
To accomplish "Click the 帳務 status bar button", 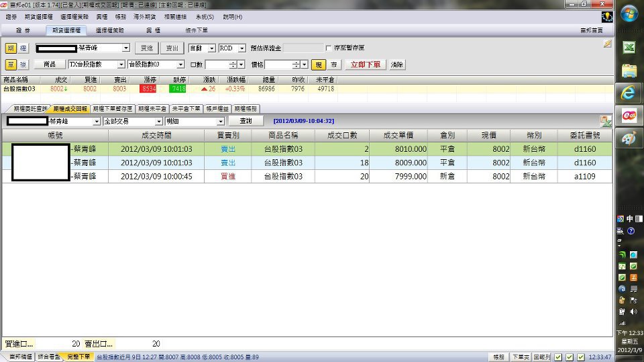I will 499,357.
